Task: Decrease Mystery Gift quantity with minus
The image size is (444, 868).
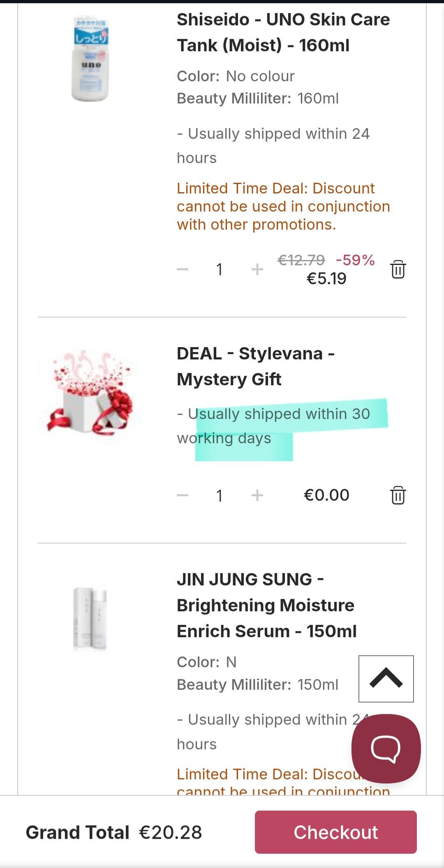Action: pyautogui.click(x=183, y=495)
